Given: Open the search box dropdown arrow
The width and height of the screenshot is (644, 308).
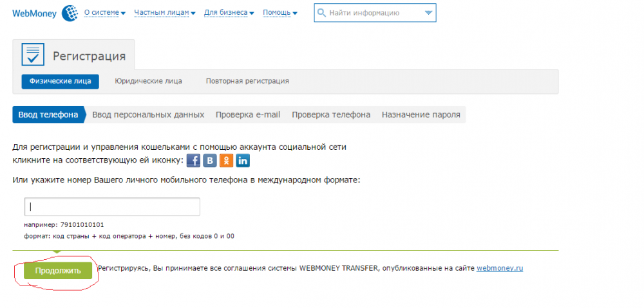Looking at the screenshot, I should (x=429, y=13).
